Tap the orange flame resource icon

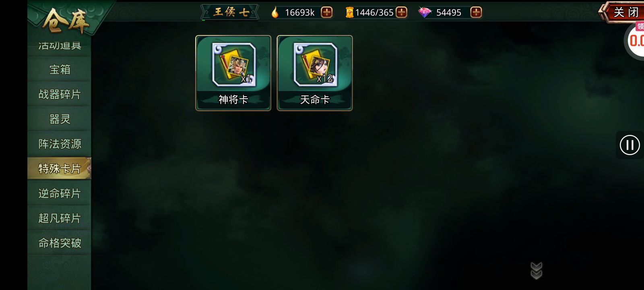(x=275, y=12)
